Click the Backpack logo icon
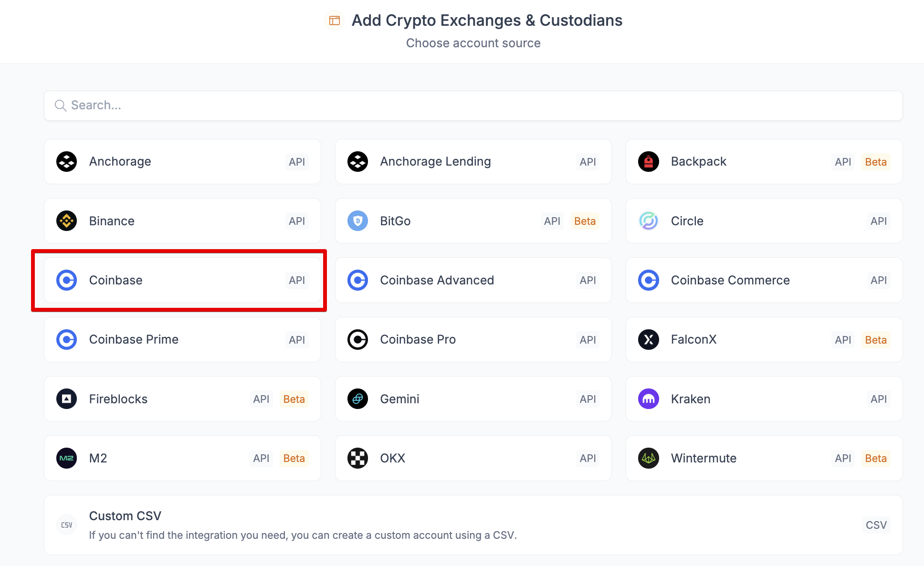Viewport: 924px width, 566px height. pos(649,162)
